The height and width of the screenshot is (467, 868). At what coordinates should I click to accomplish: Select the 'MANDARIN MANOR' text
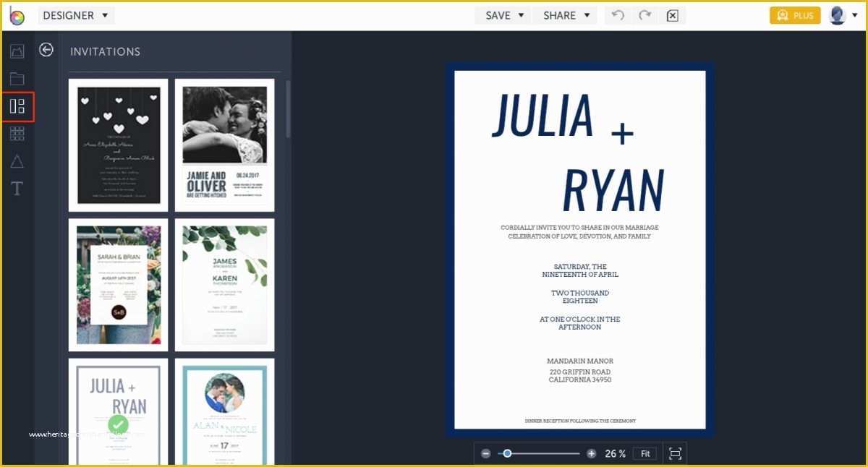point(580,361)
